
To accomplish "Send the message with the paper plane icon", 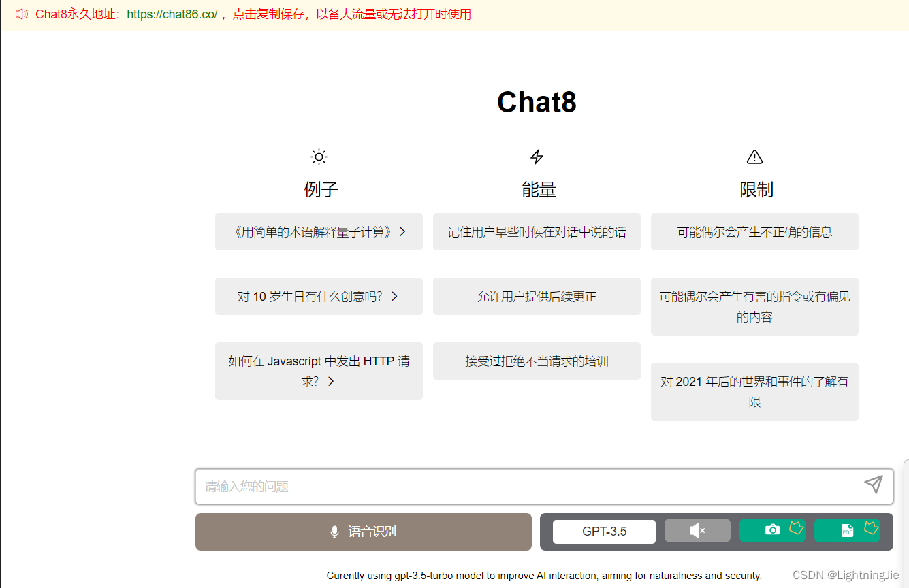I will (x=874, y=485).
